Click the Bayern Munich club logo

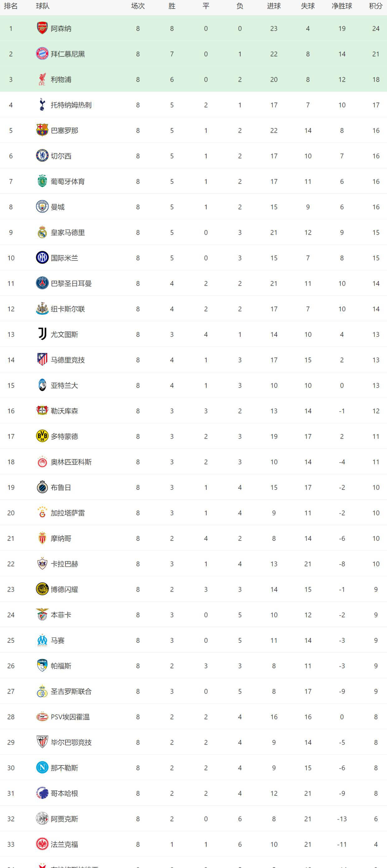click(x=42, y=54)
